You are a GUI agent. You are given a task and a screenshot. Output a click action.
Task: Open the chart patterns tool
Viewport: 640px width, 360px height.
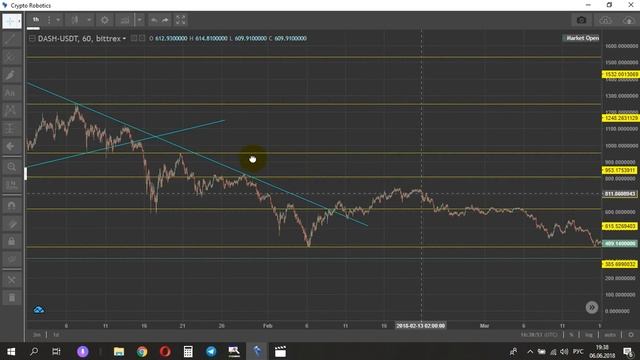[11, 111]
